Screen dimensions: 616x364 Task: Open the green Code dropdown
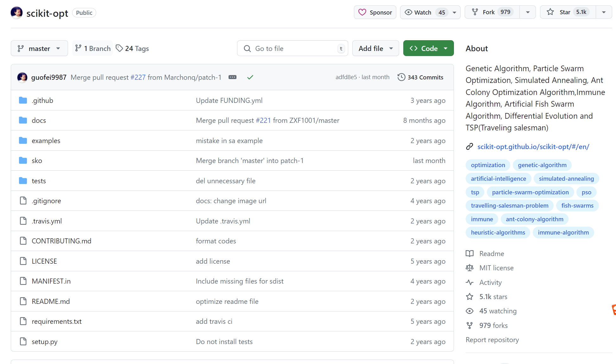428,48
